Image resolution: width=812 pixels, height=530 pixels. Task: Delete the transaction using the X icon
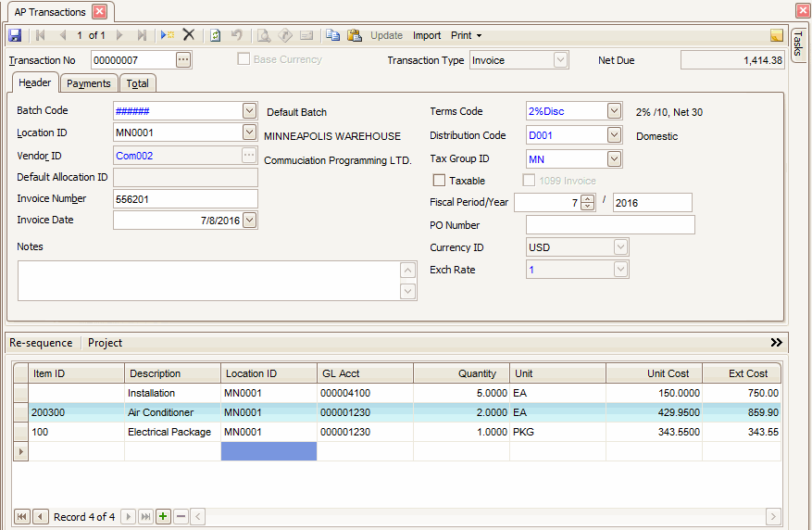189,35
